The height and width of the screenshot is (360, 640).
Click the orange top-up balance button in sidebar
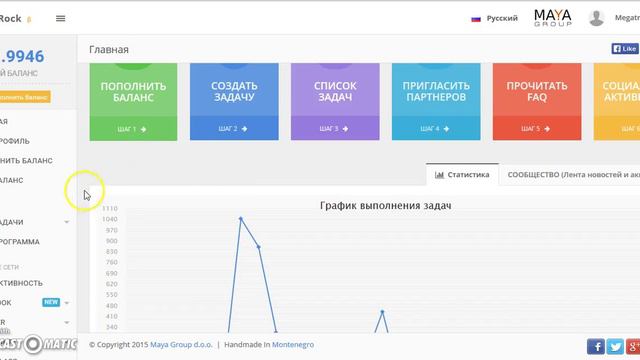[x=25, y=97]
